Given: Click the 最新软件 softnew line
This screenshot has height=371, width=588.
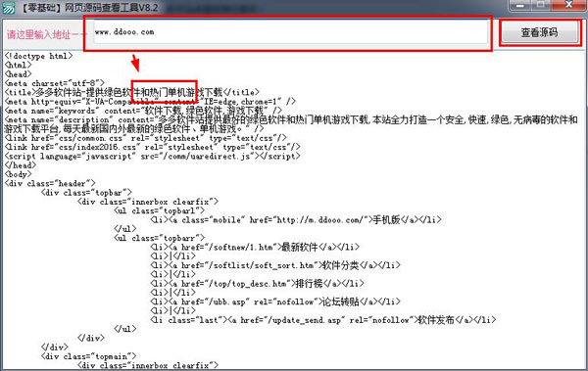Looking at the screenshot, I should click(255, 247).
